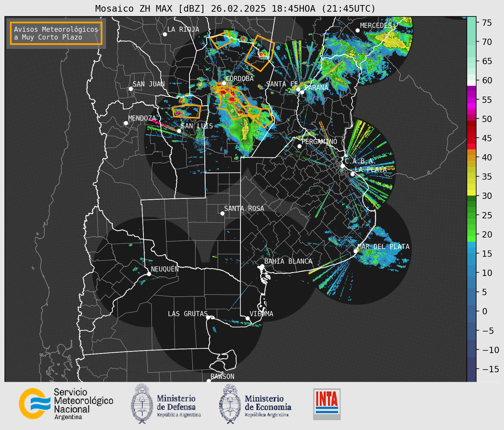Image resolution: width=504 pixels, height=430 pixels.
Task: Click the orange warning polygon near San Luis
Action: click(186, 112)
